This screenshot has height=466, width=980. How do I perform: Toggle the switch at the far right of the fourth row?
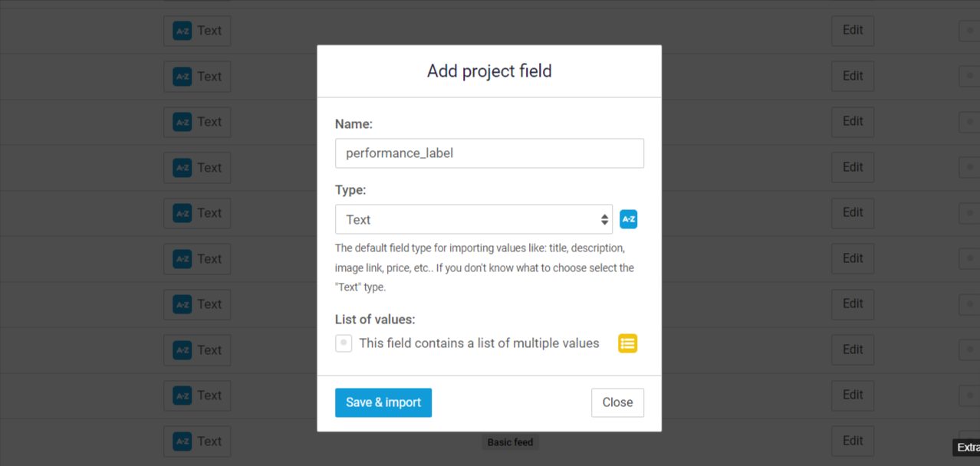(969, 167)
